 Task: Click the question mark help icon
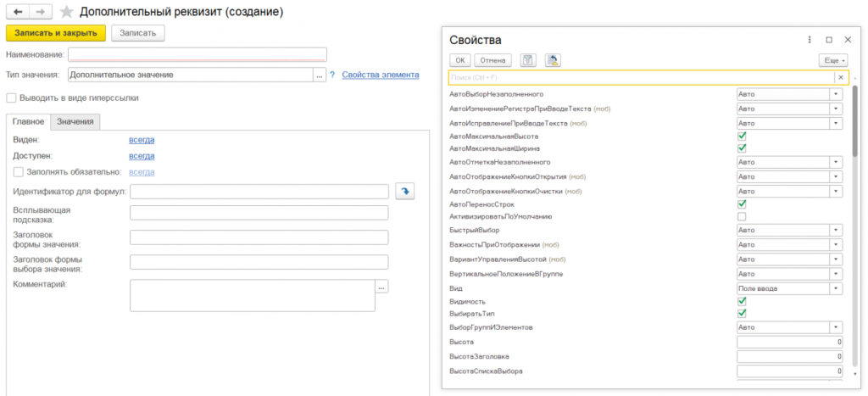click(x=332, y=75)
